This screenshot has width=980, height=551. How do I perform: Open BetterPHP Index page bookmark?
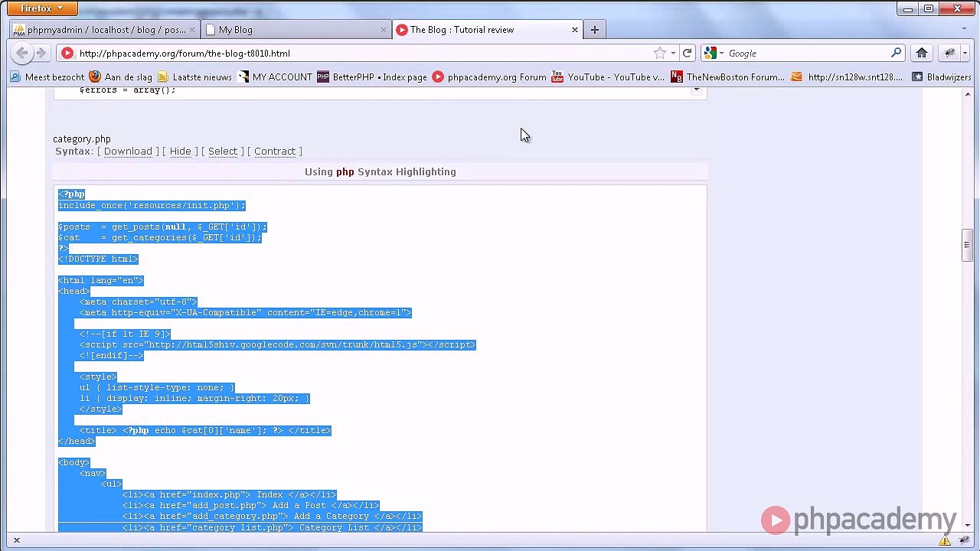(372, 77)
